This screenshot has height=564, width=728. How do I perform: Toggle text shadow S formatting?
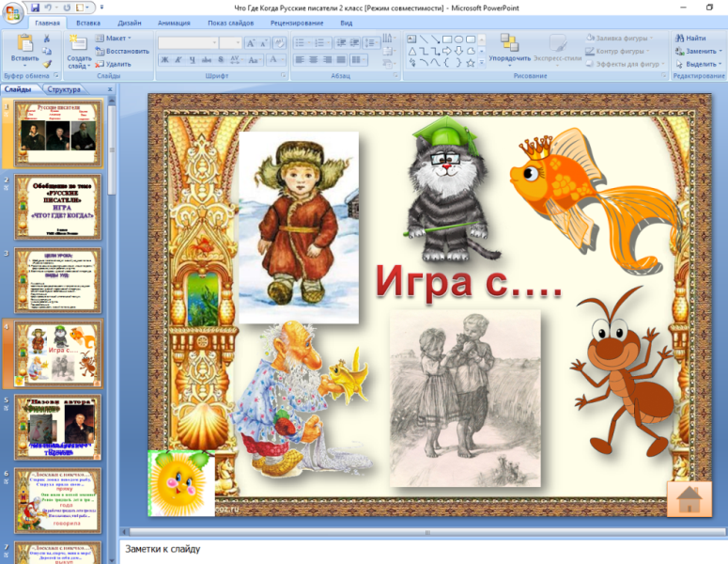[221, 59]
